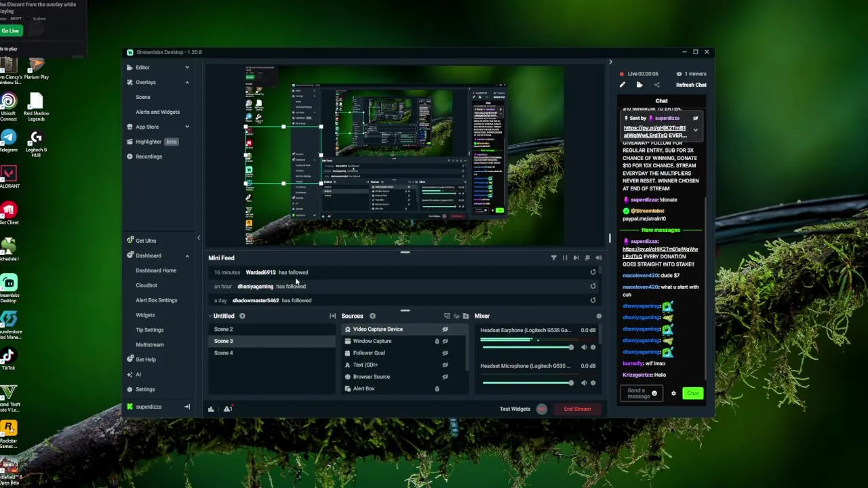Viewport: 868px width, 488px height.
Task: Pause the Mini Feed alert queue
Action: click(x=565, y=258)
